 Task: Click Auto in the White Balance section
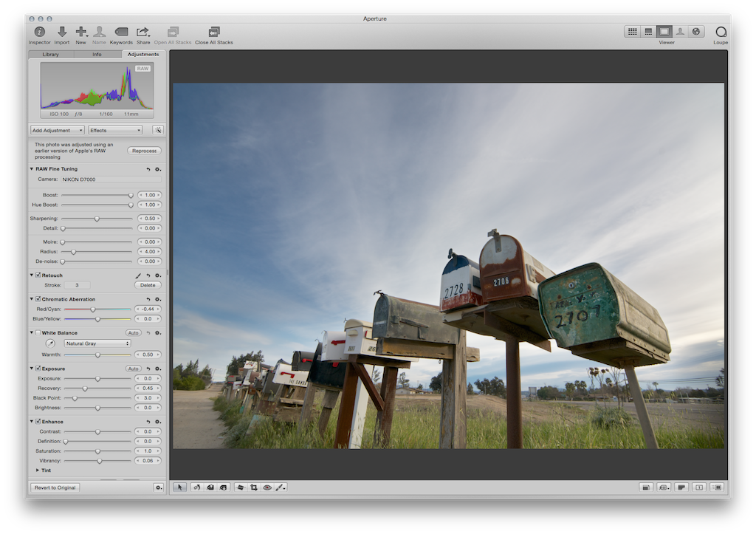134,333
